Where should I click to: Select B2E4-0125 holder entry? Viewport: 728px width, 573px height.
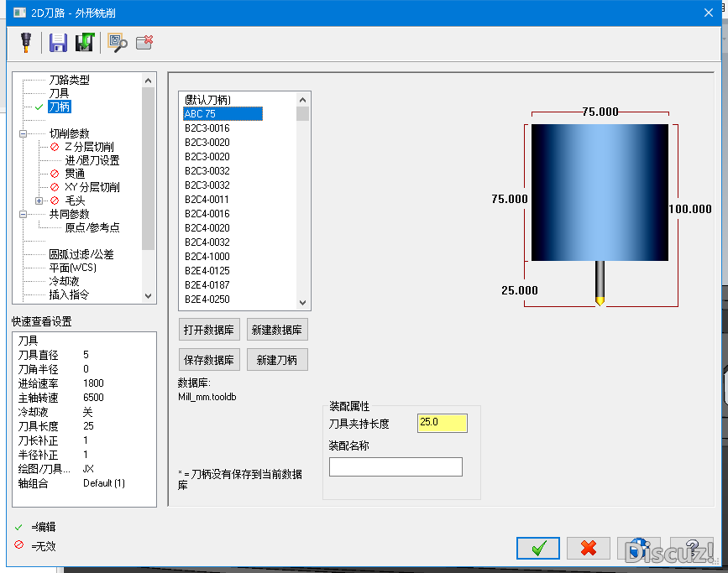click(207, 271)
